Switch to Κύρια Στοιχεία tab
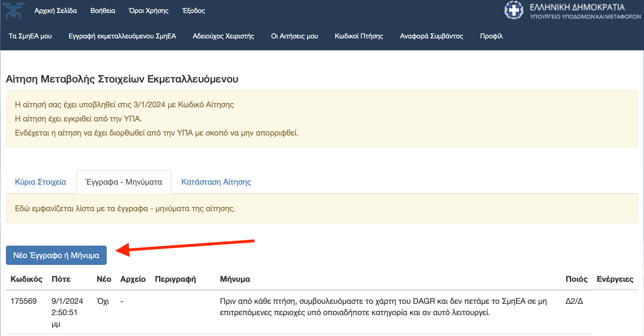Viewport: 644px width, 336px height. (x=41, y=182)
